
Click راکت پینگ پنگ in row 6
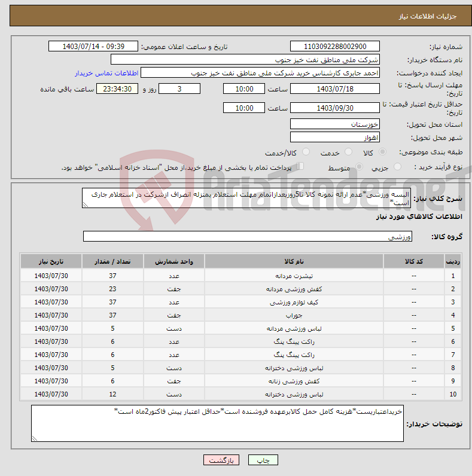pyautogui.click(x=294, y=342)
